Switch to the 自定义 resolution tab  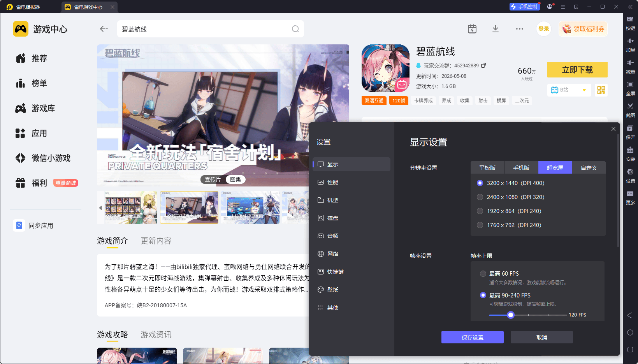(x=589, y=168)
